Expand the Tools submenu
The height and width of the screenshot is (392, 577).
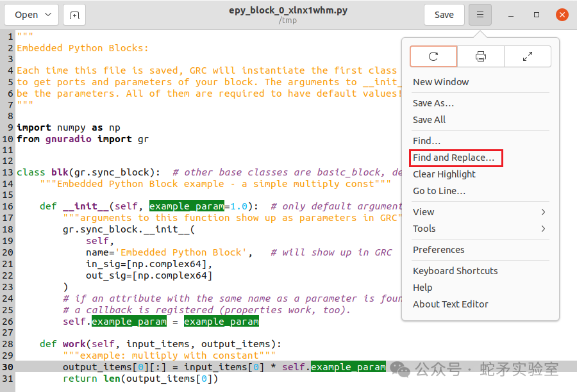pyautogui.click(x=480, y=229)
